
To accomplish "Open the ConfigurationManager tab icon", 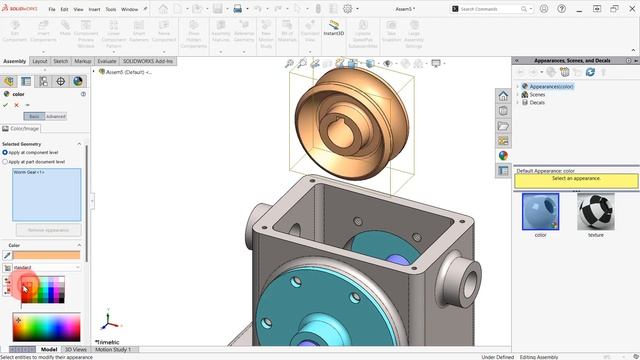I will [43, 81].
